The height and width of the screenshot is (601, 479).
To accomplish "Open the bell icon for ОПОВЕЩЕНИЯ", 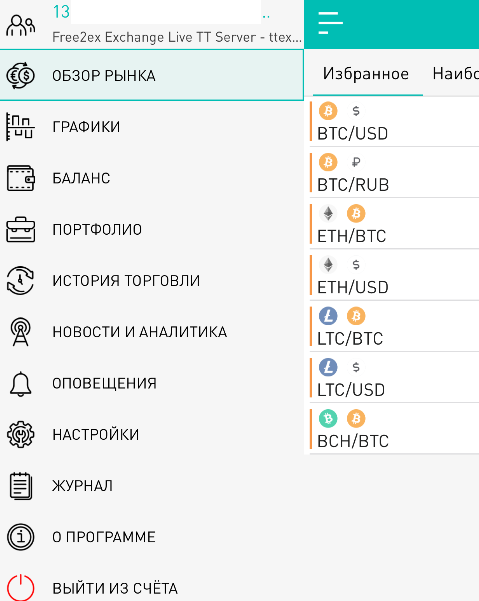I will click(x=20, y=383).
